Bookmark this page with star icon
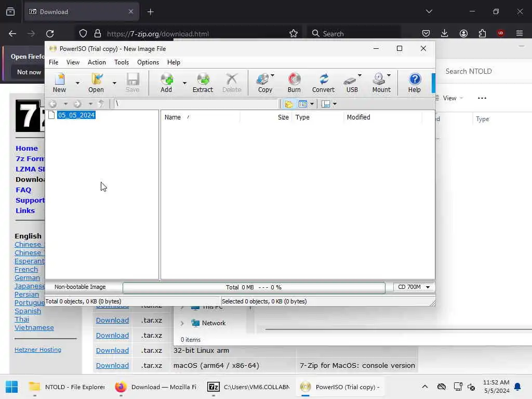The width and height of the screenshot is (532, 399). pyautogui.click(x=294, y=33)
